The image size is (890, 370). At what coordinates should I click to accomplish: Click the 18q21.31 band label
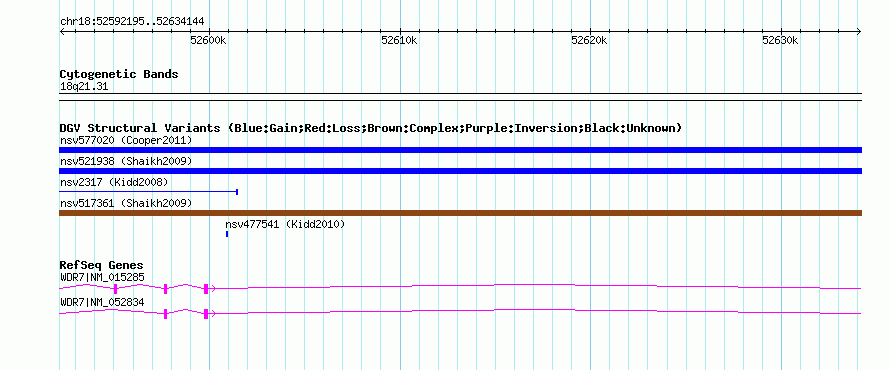coord(83,87)
